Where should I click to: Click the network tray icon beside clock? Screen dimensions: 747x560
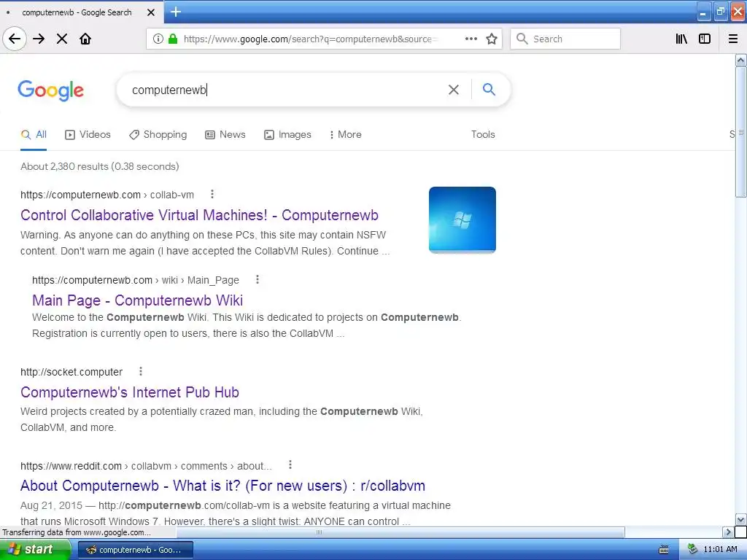[692, 550]
